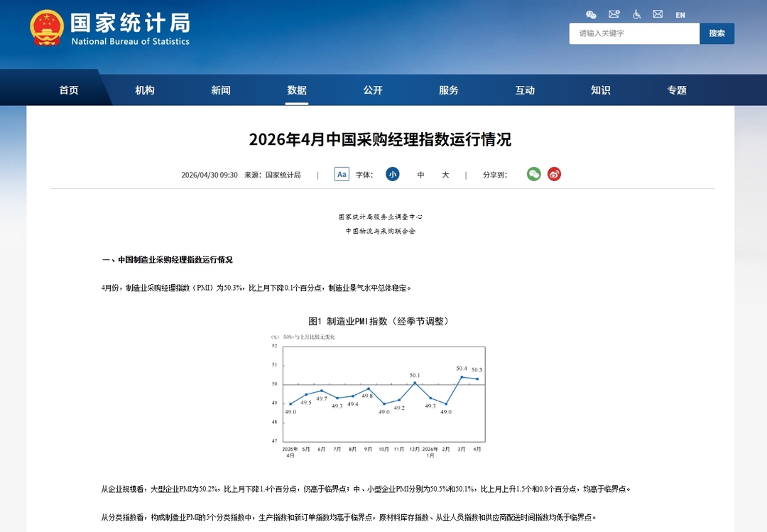Switch site language to EN
This screenshot has width=767, height=532.
tap(680, 15)
